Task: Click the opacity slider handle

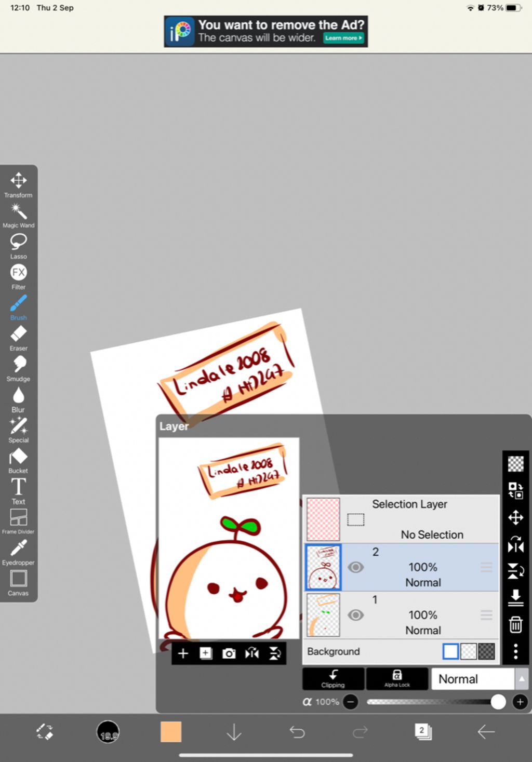Action: [x=498, y=702]
